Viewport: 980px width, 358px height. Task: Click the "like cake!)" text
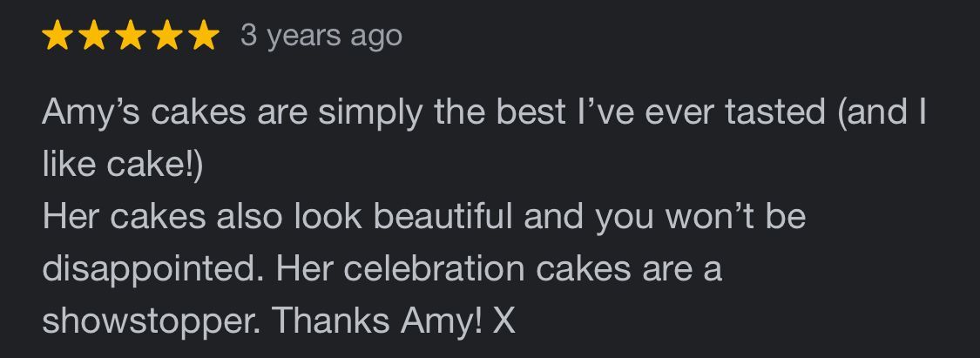point(122,165)
